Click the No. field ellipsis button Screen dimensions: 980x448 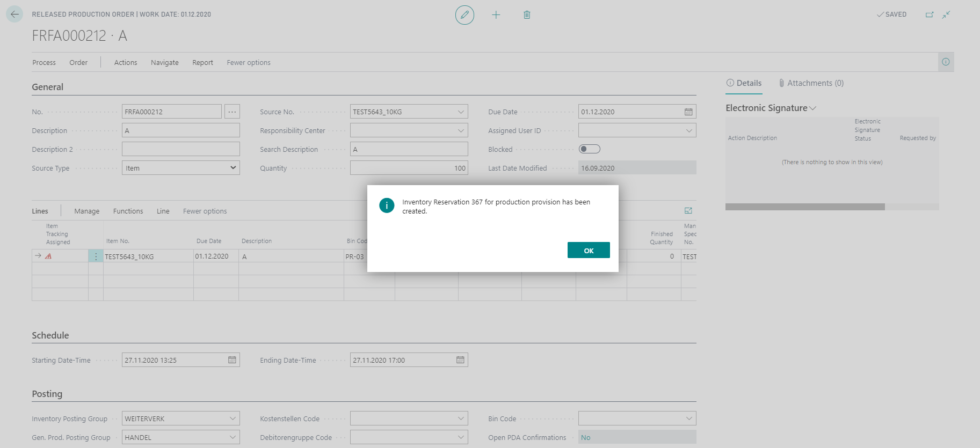click(232, 112)
